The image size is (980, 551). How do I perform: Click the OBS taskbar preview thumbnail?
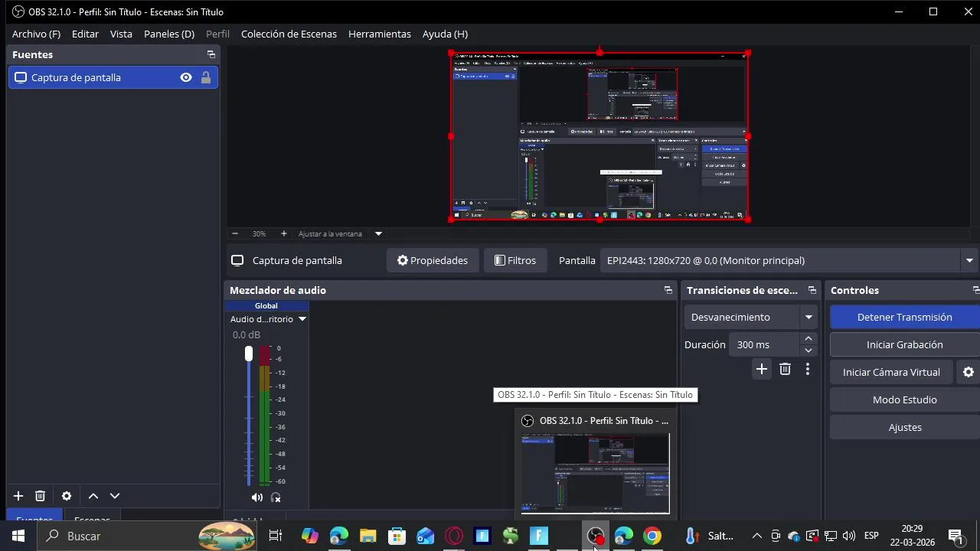pyautogui.click(x=596, y=474)
